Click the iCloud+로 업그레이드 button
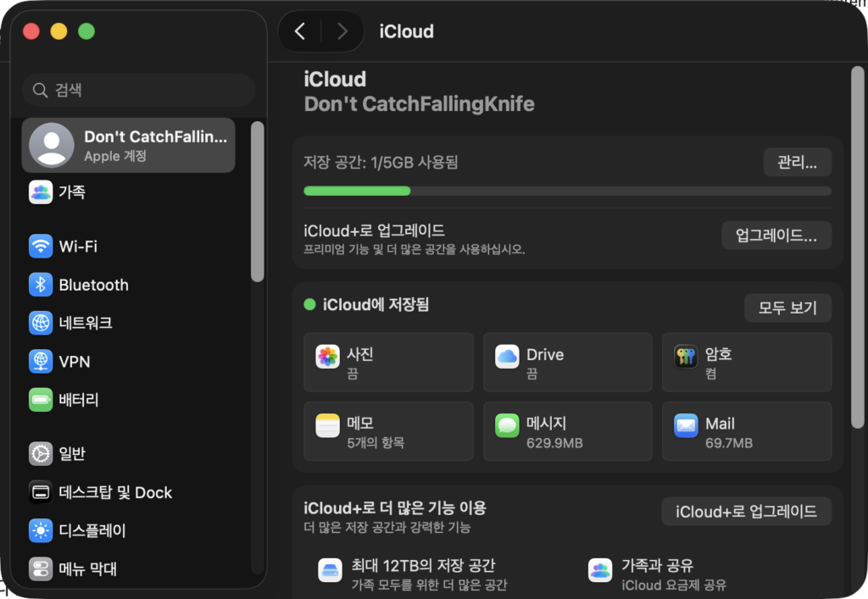This screenshot has width=868, height=599. pyautogui.click(x=746, y=512)
